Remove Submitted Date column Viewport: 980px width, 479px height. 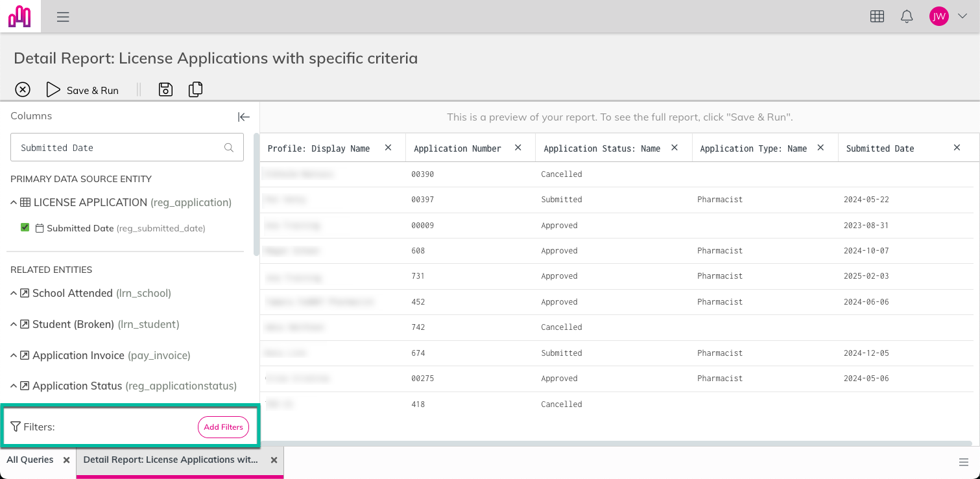click(957, 148)
